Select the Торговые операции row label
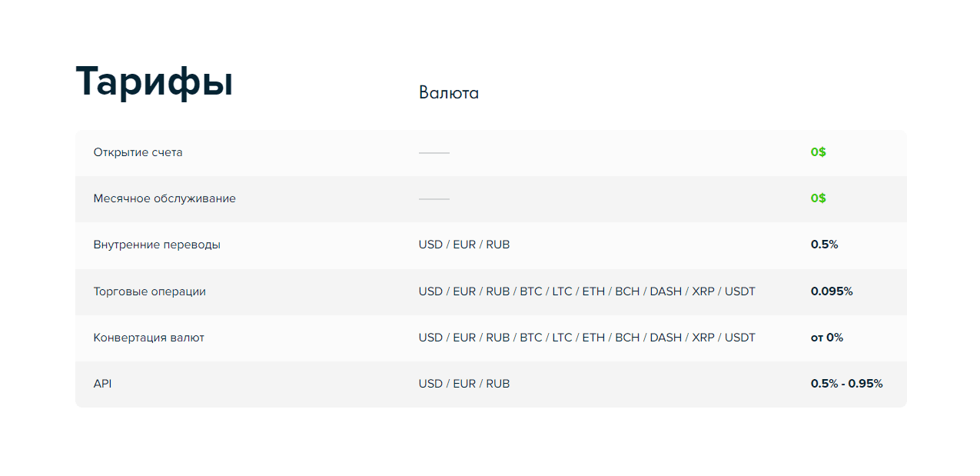980x476 pixels. tap(150, 291)
